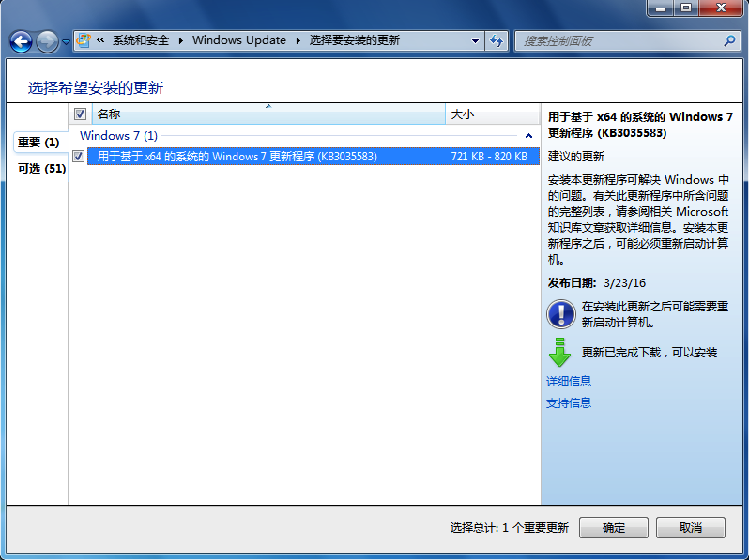The width and height of the screenshot is (749, 560).
Task: Click the Control Panel icon in address bar
Action: (84, 40)
